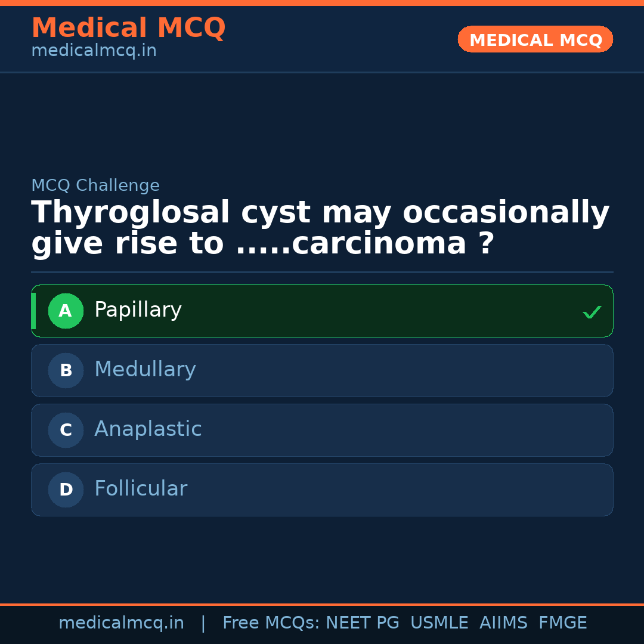Image resolution: width=644 pixels, height=644 pixels.
Task: Click USMLE in the footer
Action: pyautogui.click(x=439, y=623)
